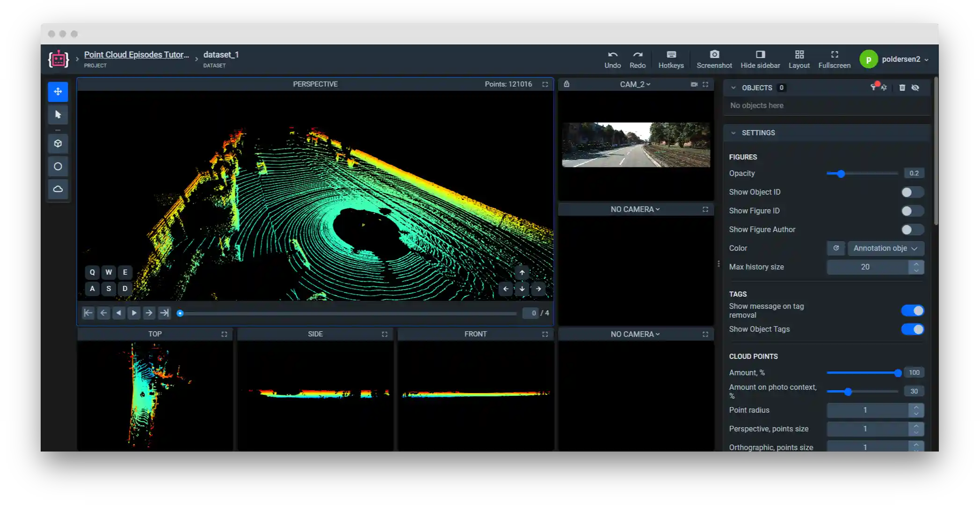This screenshot has height=510, width=980.
Task: Open the Color annotation object dropdown
Action: [x=885, y=248]
